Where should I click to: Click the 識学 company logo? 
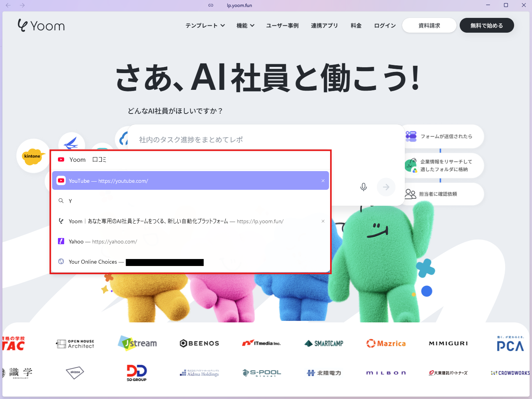click(x=17, y=373)
